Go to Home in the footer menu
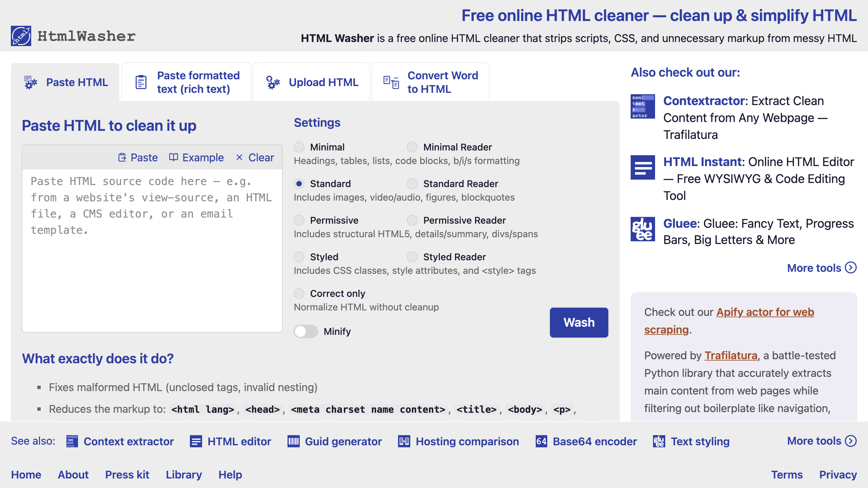 tap(26, 474)
